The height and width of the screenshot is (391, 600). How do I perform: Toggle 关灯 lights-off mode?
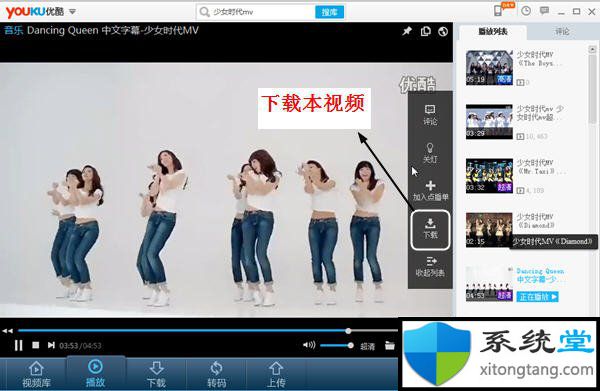[x=430, y=153]
